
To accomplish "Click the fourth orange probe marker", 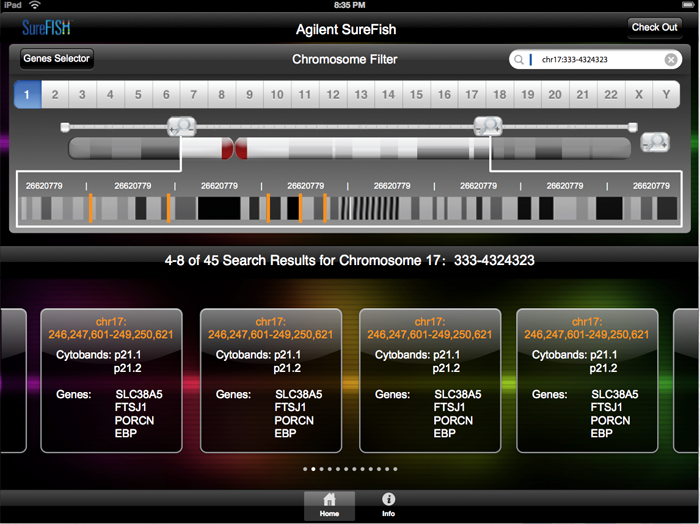I will [x=300, y=208].
